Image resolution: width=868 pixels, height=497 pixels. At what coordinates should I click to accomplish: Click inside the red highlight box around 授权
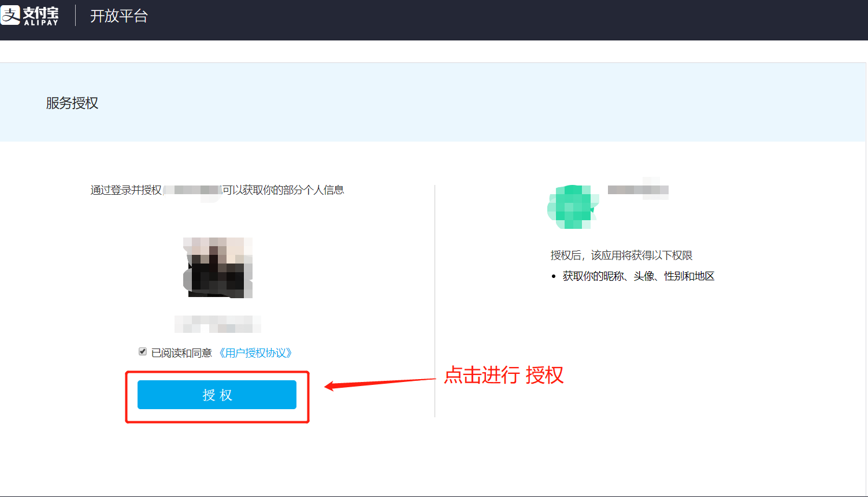[217, 395]
